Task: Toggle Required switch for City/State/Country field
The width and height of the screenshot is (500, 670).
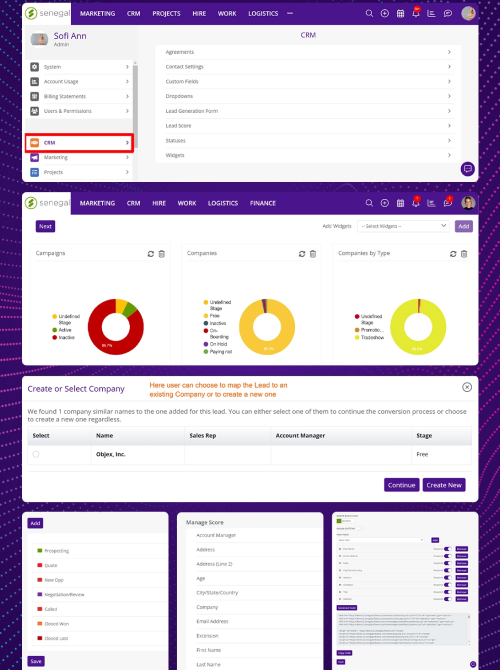Action: click(x=448, y=570)
